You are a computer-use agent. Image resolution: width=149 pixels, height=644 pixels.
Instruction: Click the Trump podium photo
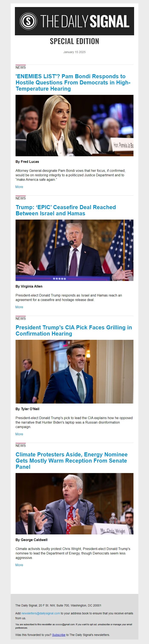74,250
